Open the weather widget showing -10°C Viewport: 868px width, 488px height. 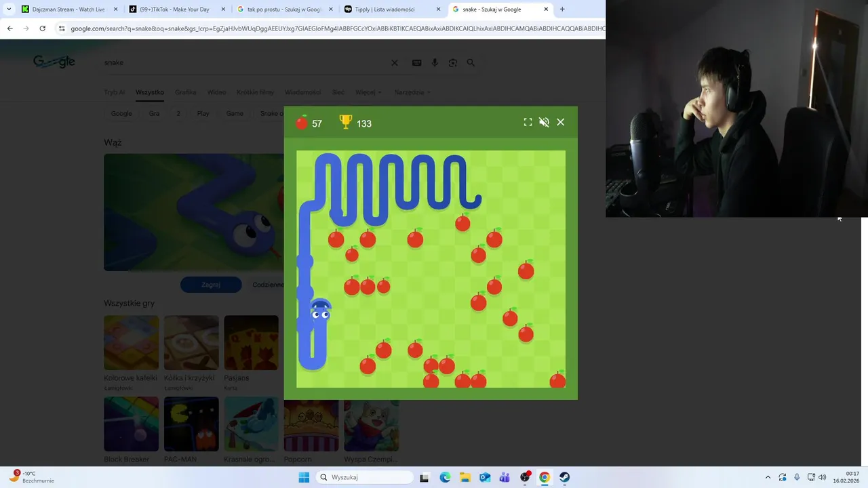coord(31,477)
